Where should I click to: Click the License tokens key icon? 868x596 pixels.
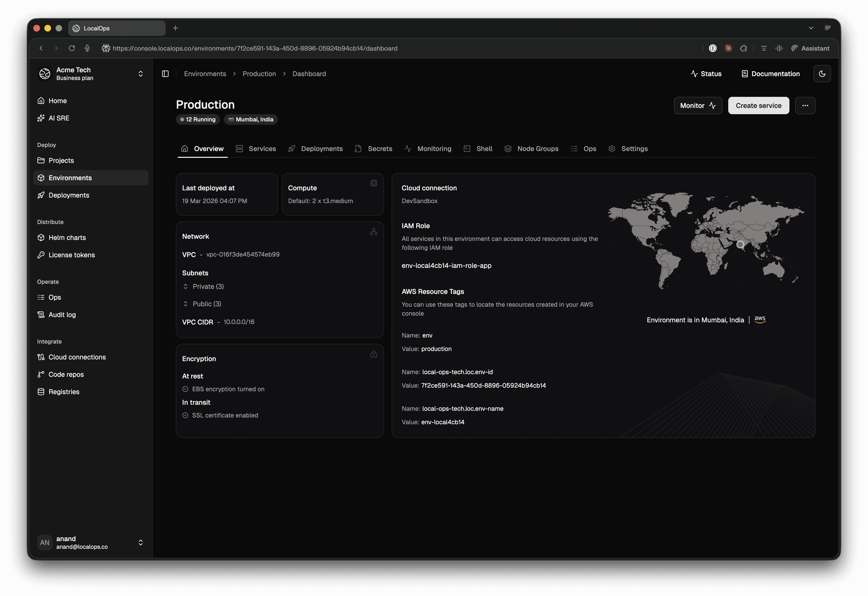point(41,255)
